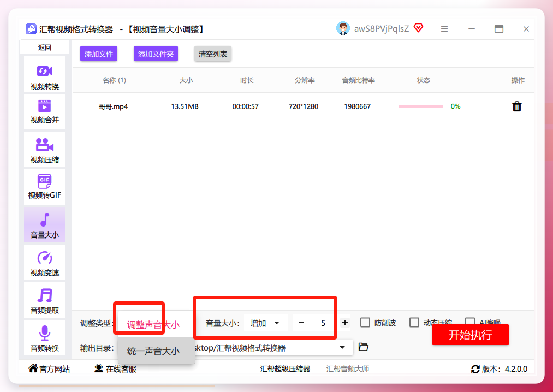Click the pink progress bar for 哥哥.mp4
This screenshot has height=392, width=553.
pos(420,106)
